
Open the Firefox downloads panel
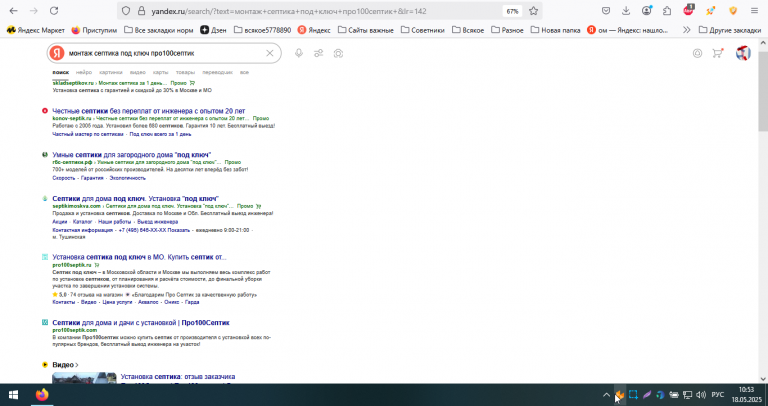pyautogui.click(x=626, y=11)
